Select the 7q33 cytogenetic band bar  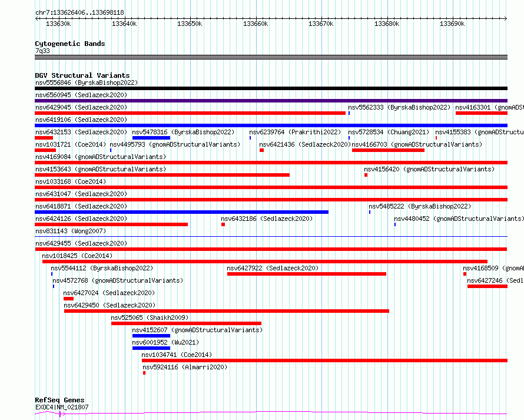tap(271, 57)
